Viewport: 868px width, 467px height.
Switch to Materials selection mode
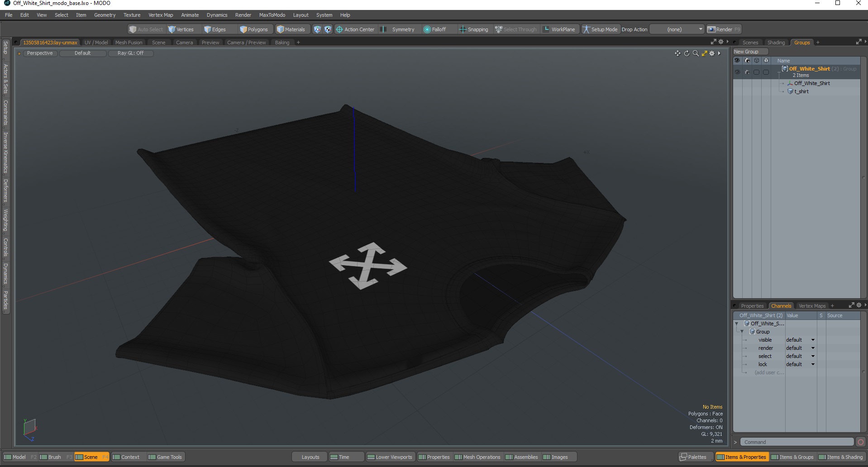coord(291,29)
